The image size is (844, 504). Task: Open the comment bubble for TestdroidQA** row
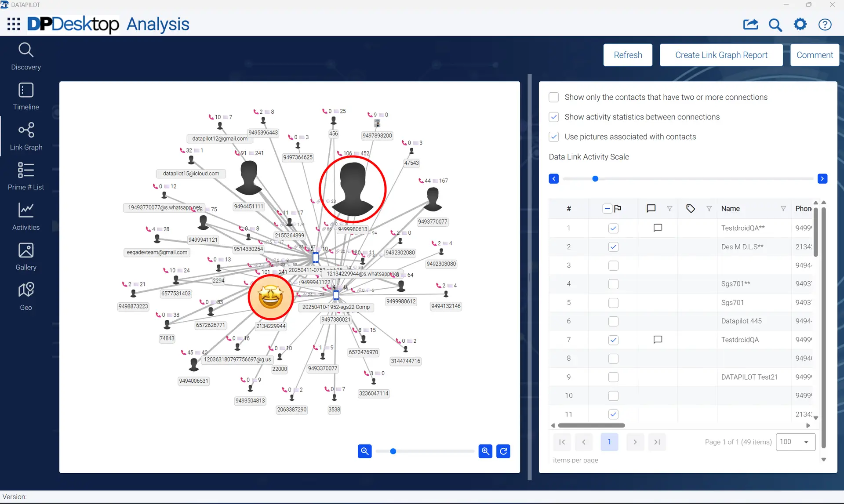click(x=658, y=228)
